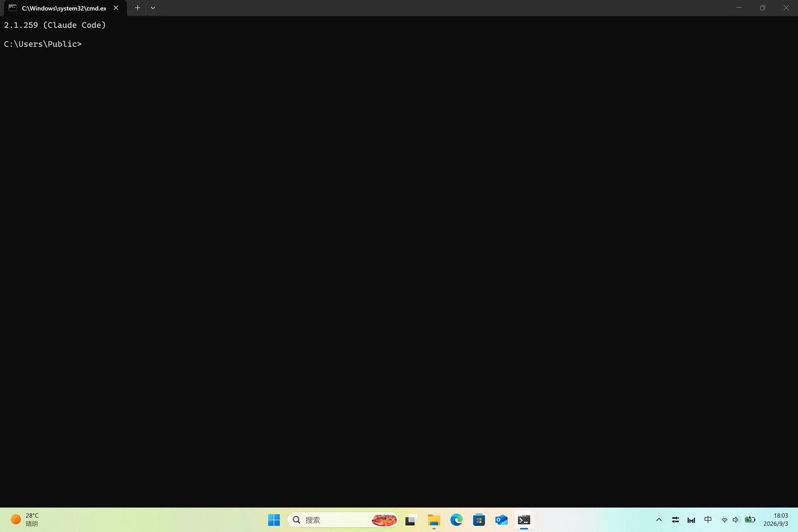The image size is (798, 532).
Task: Open the Windows Start menu
Action: 274,520
